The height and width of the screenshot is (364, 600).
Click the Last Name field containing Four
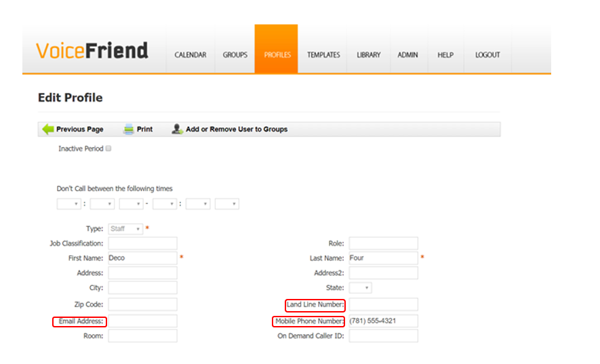(384, 258)
